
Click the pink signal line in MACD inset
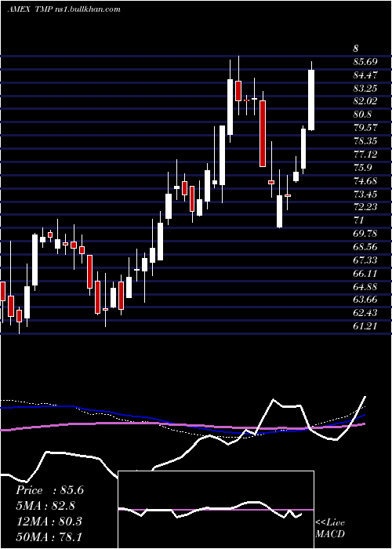point(216,510)
